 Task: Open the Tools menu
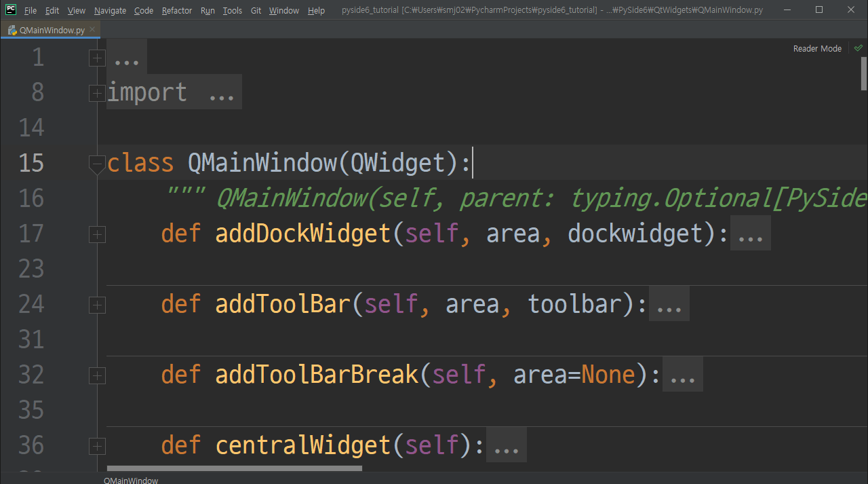tap(233, 10)
